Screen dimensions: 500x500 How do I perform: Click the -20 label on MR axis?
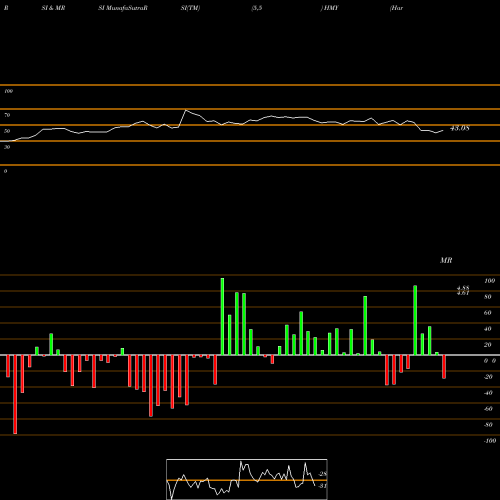pyautogui.click(x=488, y=377)
